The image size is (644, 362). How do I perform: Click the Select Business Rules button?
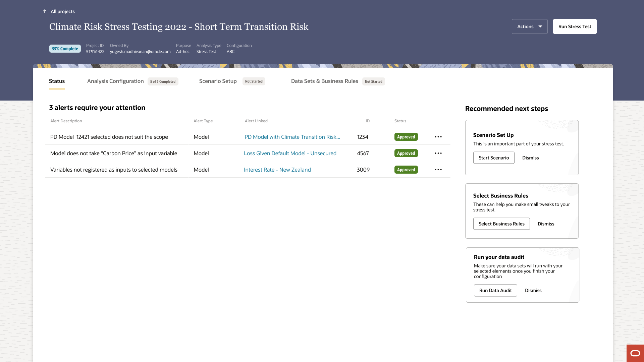coord(501,224)
